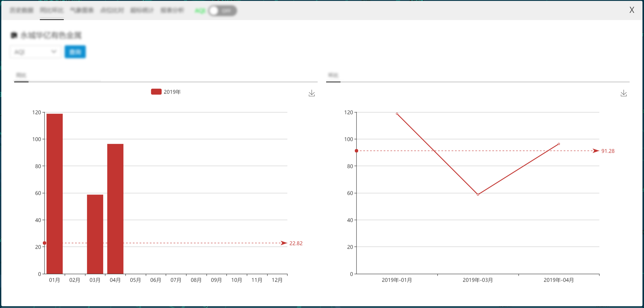The image size is (644, 308).
Task: Download the right line chart image
Action: coord(624,93)
